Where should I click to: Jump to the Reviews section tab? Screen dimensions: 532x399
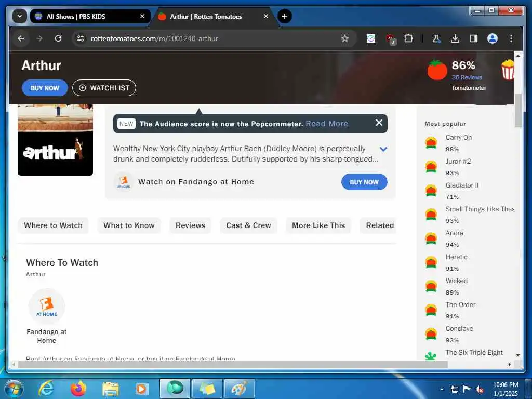click(x=190, y=225)
